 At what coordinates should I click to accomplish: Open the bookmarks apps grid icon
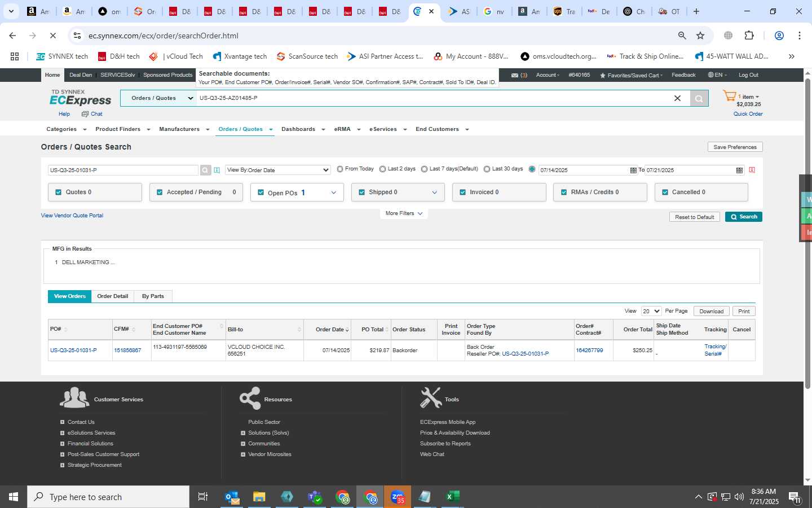(15, 56)
